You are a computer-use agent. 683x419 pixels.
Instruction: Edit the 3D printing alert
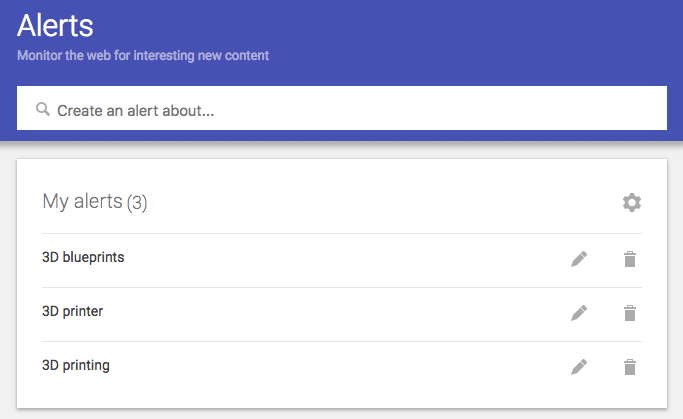tap(579, 367)
